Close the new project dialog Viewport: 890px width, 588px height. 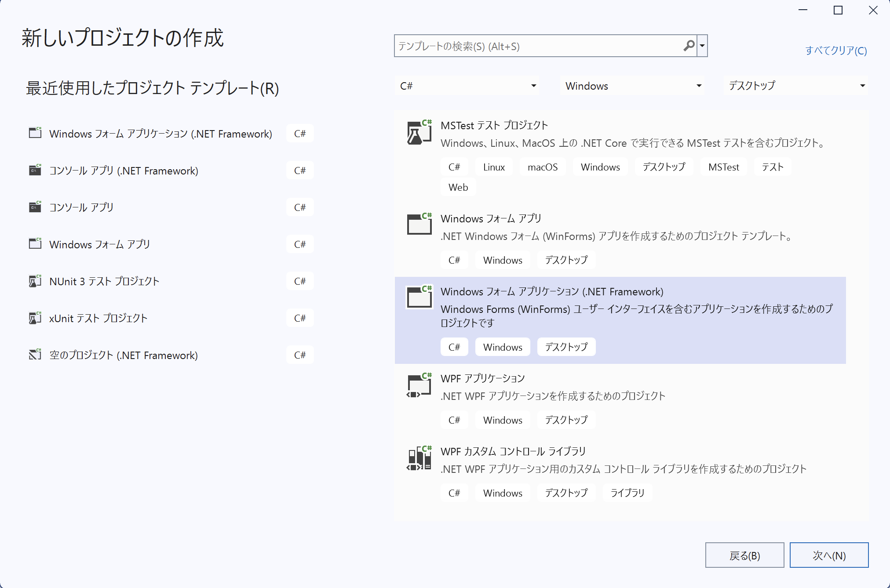[873, 10]
